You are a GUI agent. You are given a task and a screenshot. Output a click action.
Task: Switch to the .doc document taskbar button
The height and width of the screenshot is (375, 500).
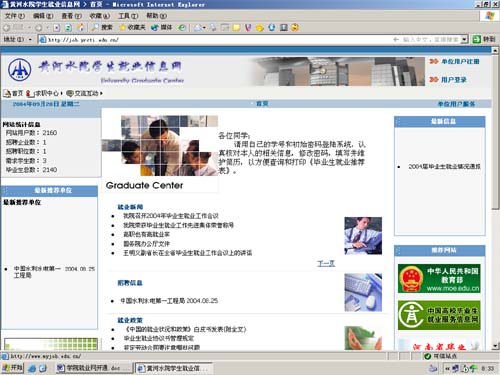click(94, 368)
